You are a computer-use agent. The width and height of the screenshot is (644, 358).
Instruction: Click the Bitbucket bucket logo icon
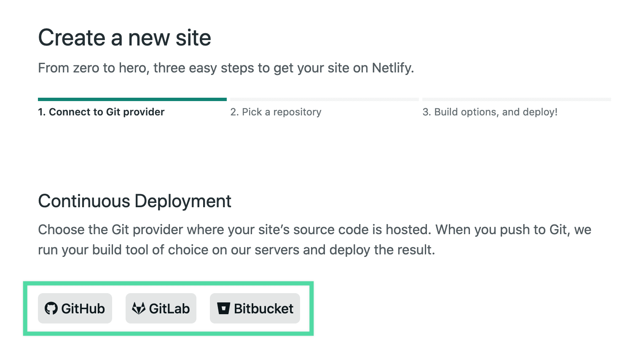tap(223, 308)
